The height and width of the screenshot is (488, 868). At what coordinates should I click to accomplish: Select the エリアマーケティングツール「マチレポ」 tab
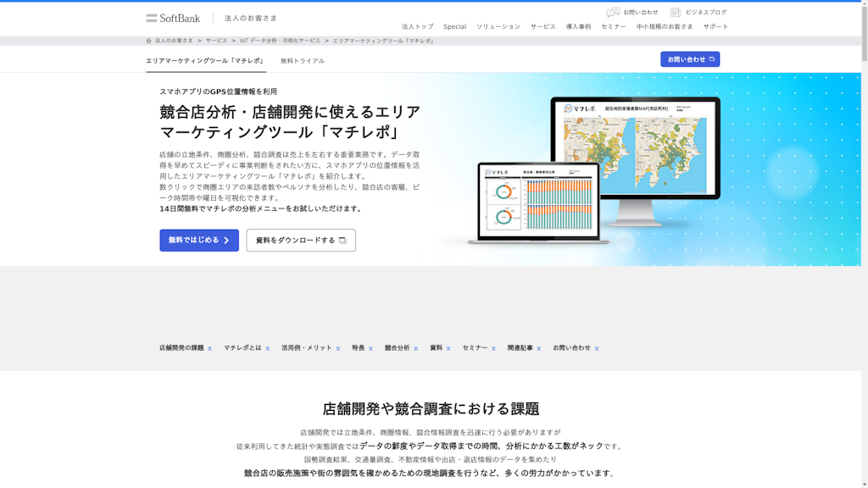[x=205, y=61]
